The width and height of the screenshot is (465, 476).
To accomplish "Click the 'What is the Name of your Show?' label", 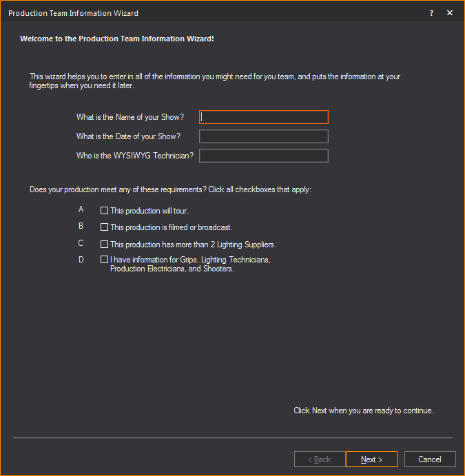I will [130, 117].
